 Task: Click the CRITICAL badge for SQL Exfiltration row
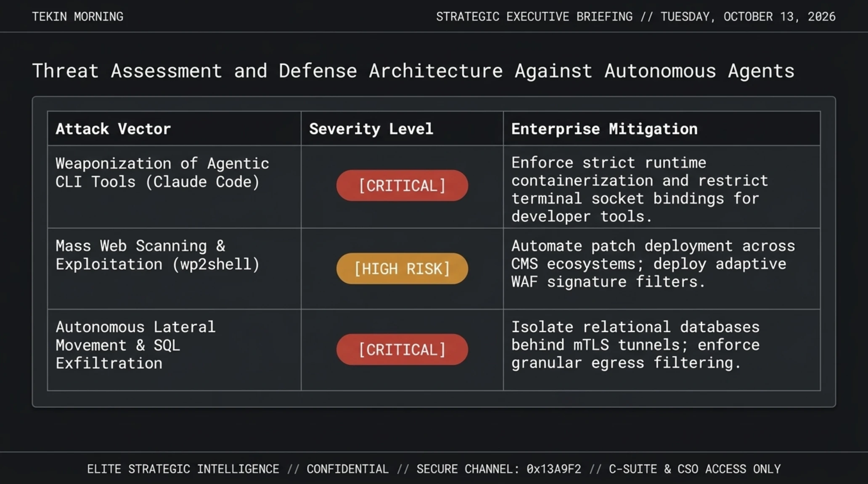402,350
